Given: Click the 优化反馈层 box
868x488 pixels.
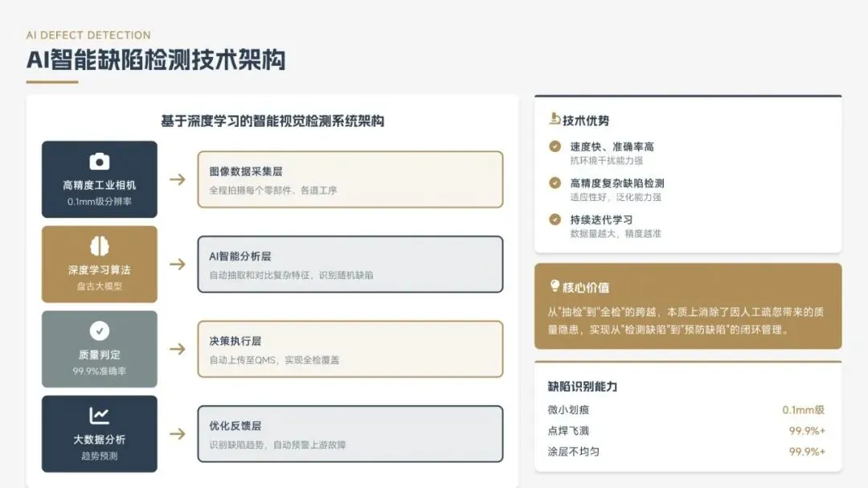Looking at the screenshot, I should (x=350, y=434).
